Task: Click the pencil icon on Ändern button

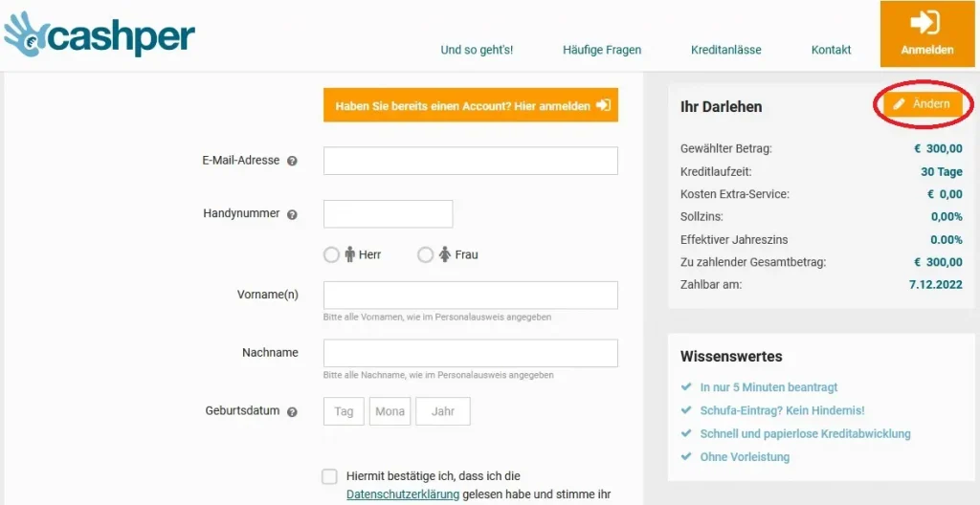Action: pyautogui.click(x=899, y=104)
